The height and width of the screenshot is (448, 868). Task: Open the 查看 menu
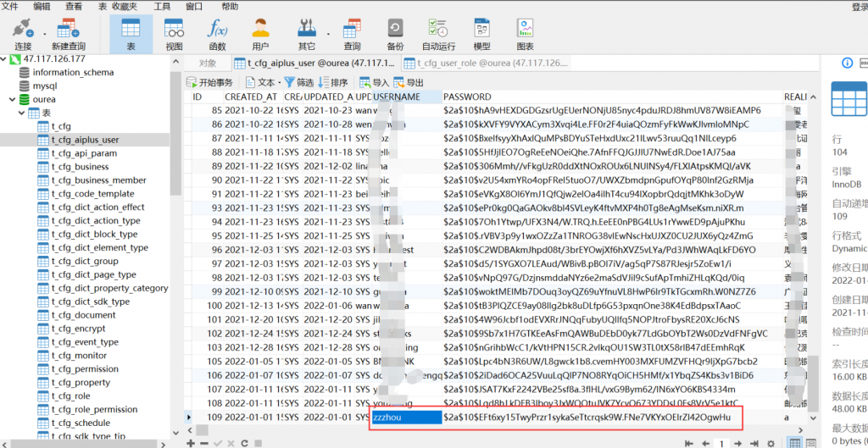[74, 6]
